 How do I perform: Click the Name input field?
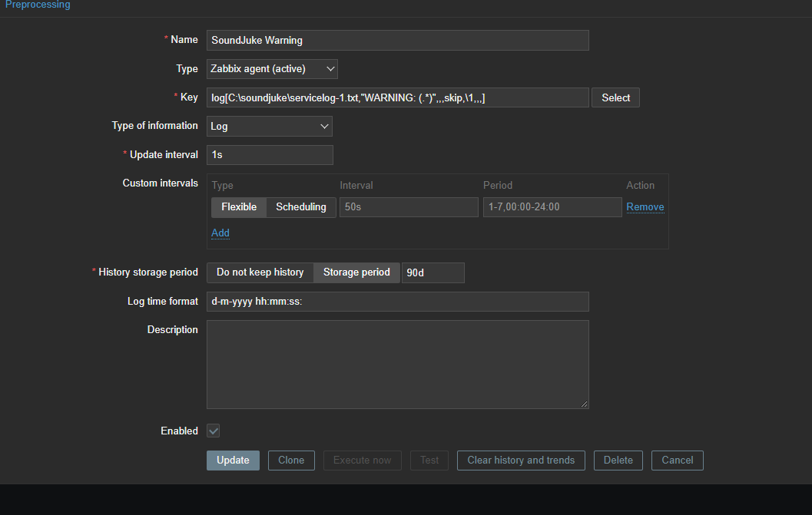click(x=397, y=40)
